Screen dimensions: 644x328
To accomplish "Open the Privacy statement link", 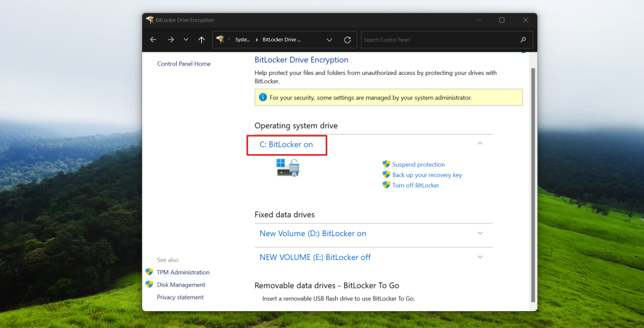I will [180, 297].
